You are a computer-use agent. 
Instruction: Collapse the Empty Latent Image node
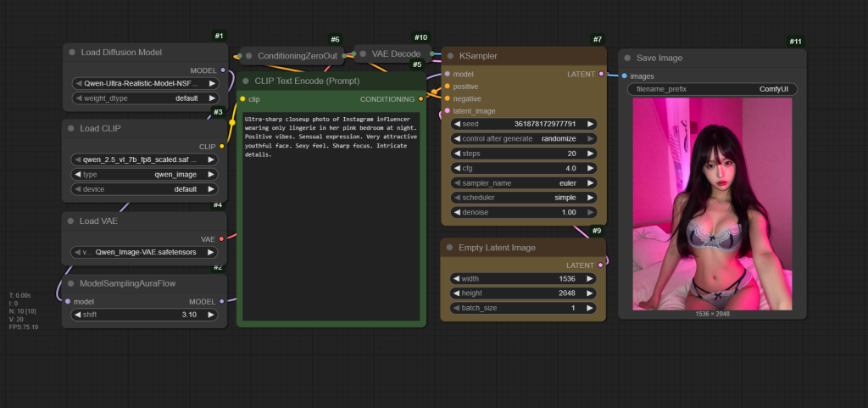(451, 248)
